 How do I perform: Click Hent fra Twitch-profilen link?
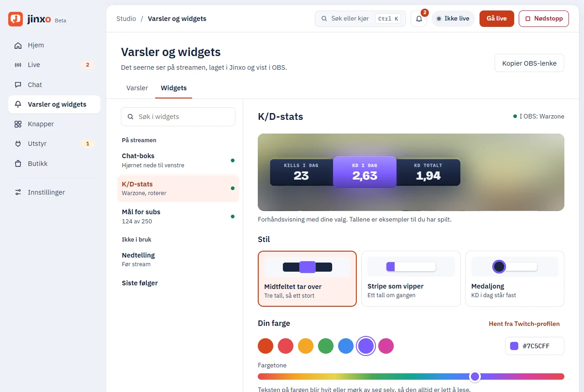524,324
